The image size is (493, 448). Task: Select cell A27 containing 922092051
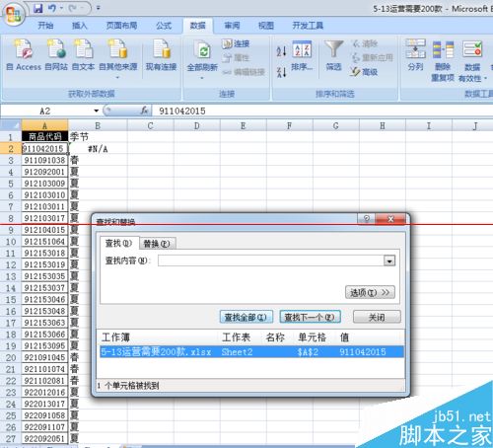[x=45, y=438]
